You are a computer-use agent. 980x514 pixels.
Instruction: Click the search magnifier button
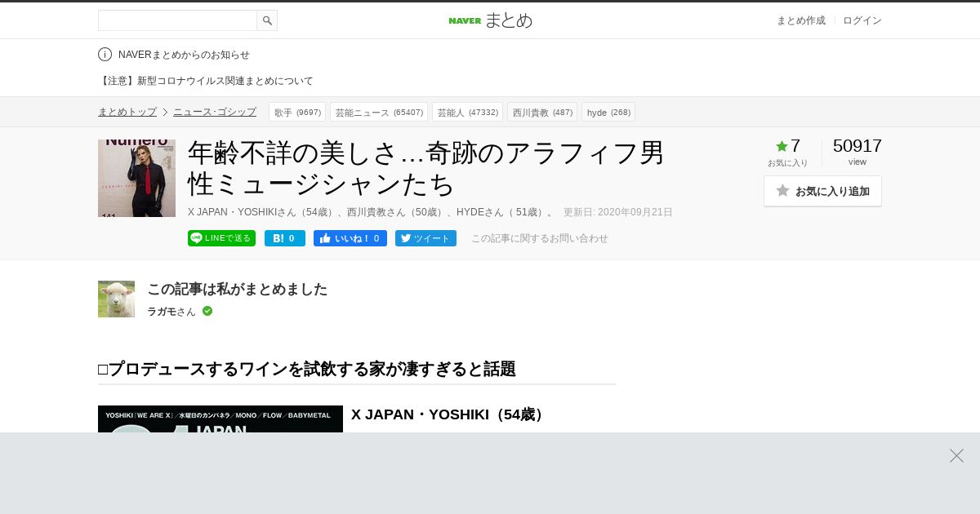pyautogui.click(x=267, y=20)
